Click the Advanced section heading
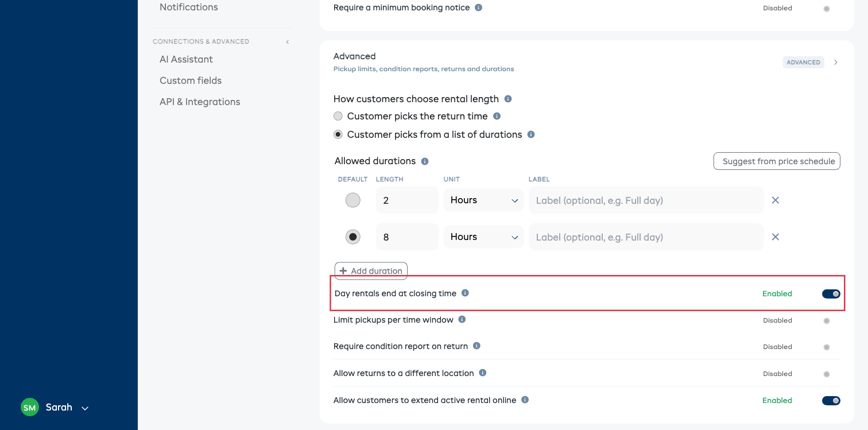Screen dimensions: 868x430 (x=355, y=56)
